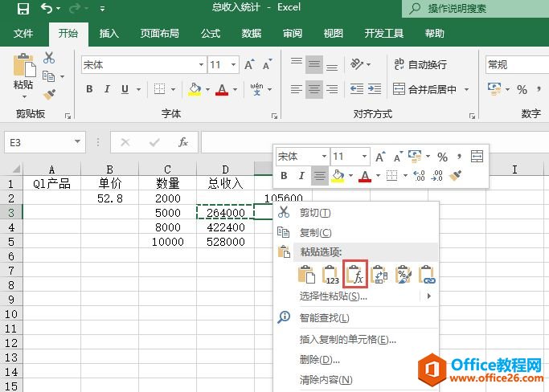Click the Undo arrow icon

tap(47, 8)
